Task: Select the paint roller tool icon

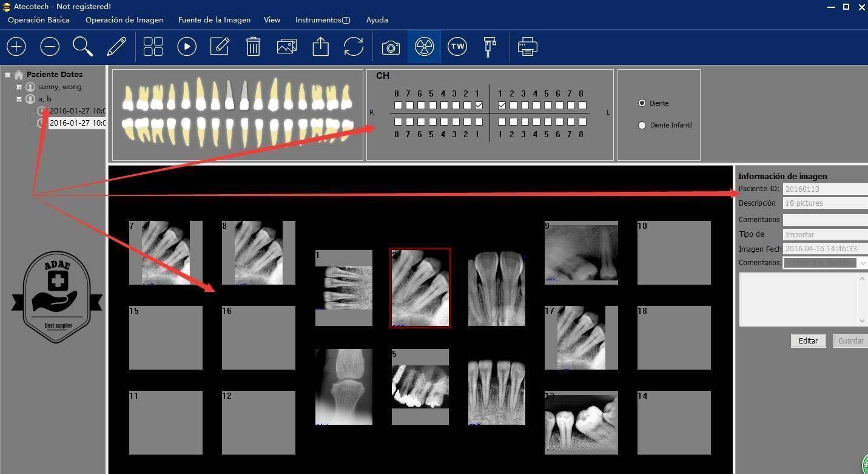Action: point(490,47)
